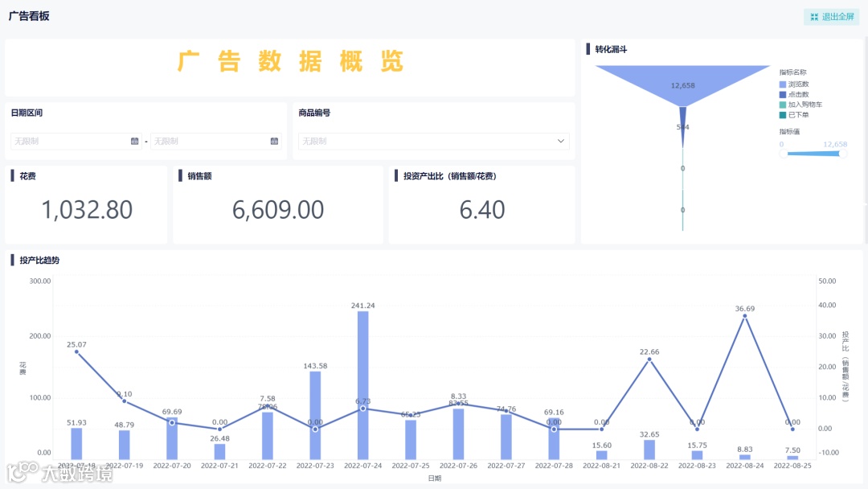Click the 已下单 legend color square

(783, 114)
